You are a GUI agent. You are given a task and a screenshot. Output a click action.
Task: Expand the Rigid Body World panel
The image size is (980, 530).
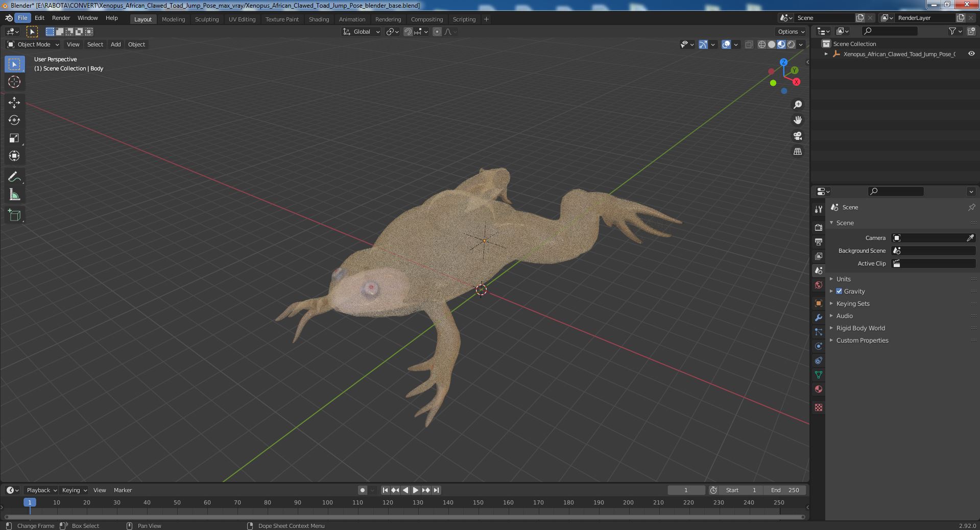pos(860,328)
